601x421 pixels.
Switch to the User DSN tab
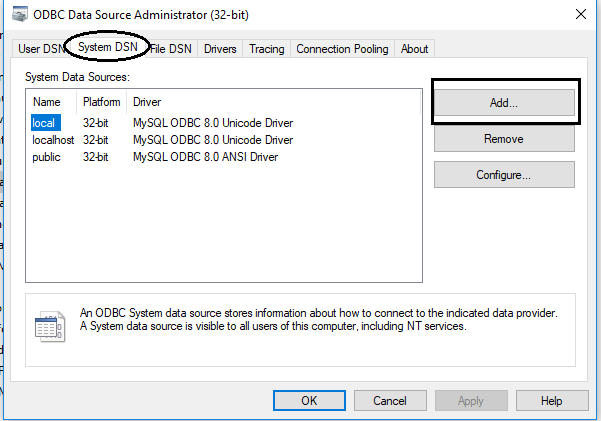click(40, 49)
